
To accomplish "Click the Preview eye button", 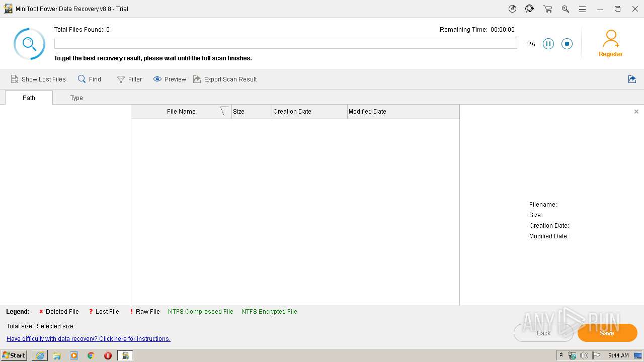I will (x=170, y=79).
